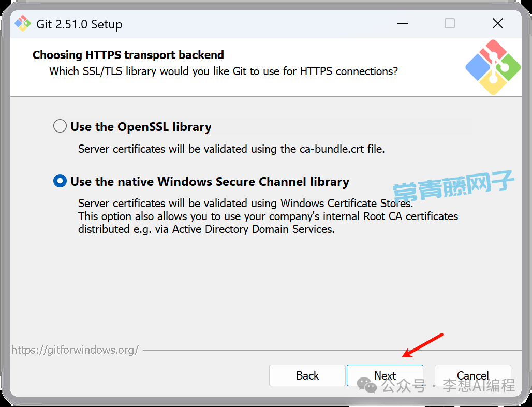Image resolution: width=532 pixels, height=407 pixels.
Task: Go back to the previous setup page
Action: (307, 375)
